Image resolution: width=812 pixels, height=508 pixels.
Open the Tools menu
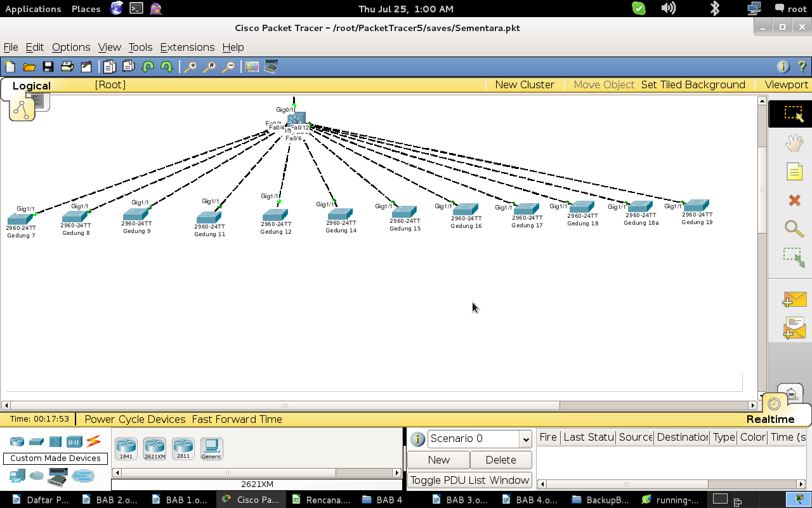(x=140, y=47)
